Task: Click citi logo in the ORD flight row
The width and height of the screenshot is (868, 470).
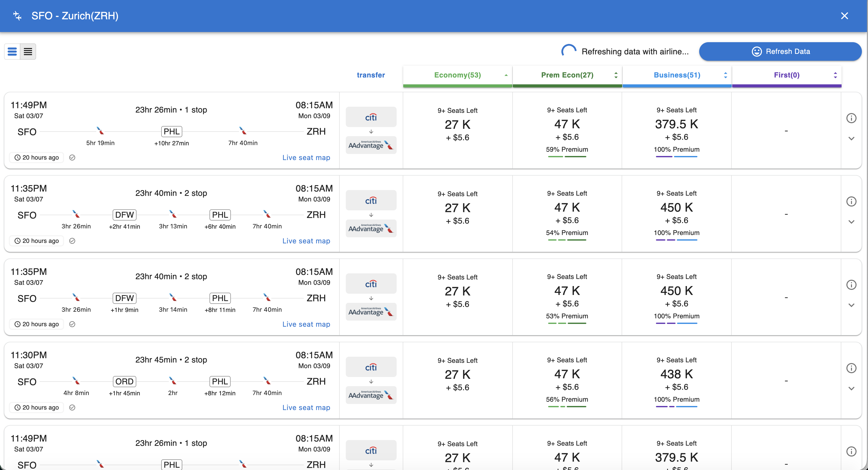Action: coord(371,367)
